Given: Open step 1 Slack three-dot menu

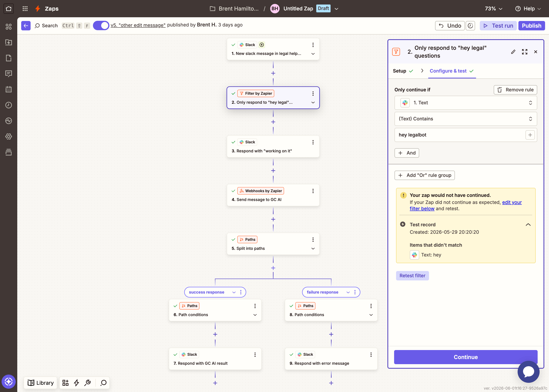Looking at the screenshot, I should [x=313, y=45].
